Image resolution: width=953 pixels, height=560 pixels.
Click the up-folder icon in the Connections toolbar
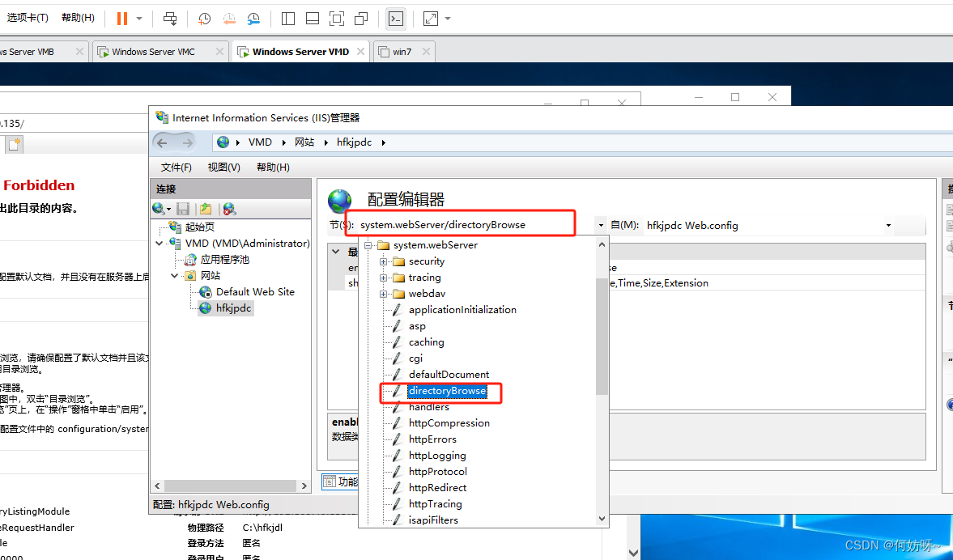(206, 209)
